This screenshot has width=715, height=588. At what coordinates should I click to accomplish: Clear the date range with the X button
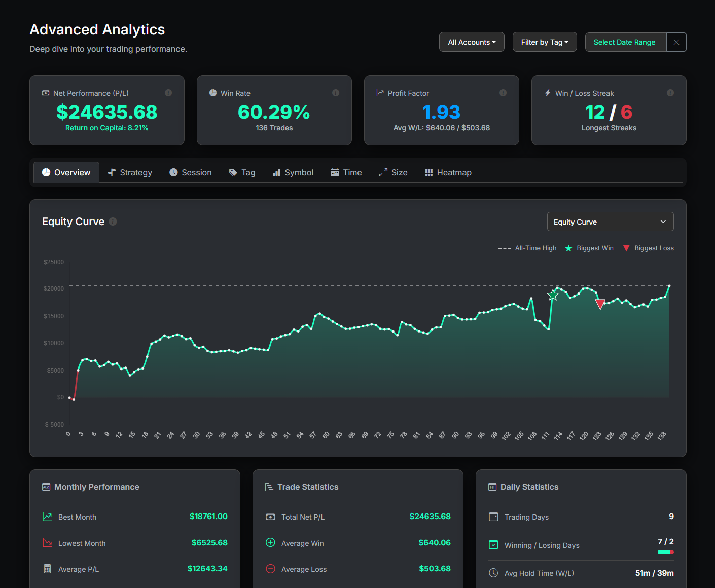676,42
